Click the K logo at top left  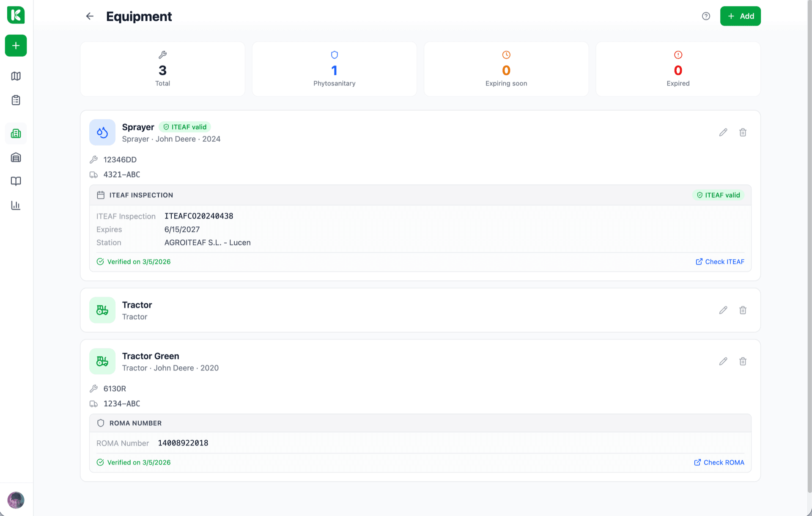tap(16, 15)
